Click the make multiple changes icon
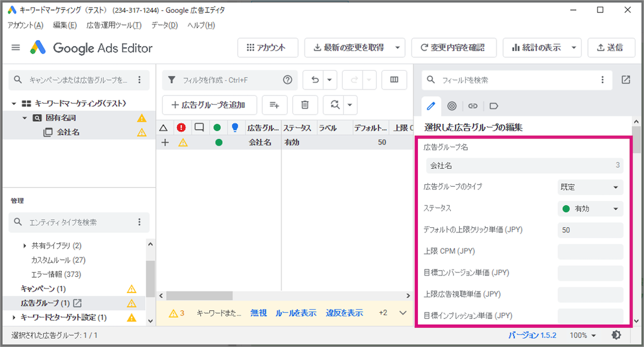Image resolution: width=644 pixels, height=347 pixels. click(x=274, y=105)
